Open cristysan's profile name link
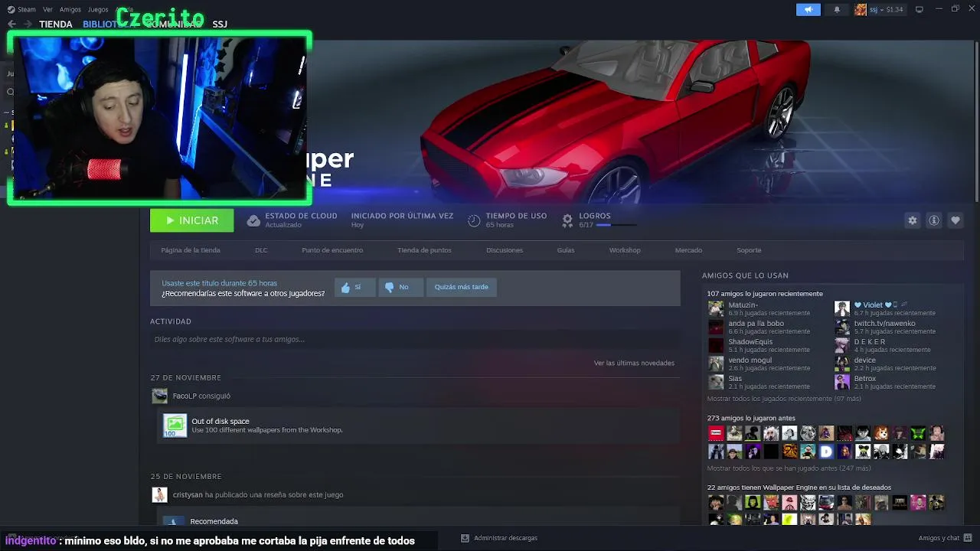 coord(188,494)
